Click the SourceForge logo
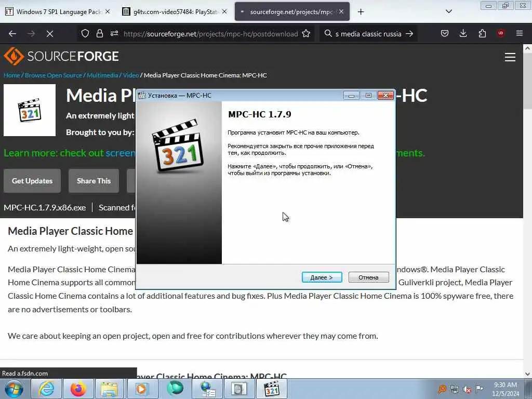This screenshot has height=399, width=532. (x=61, y=56)
